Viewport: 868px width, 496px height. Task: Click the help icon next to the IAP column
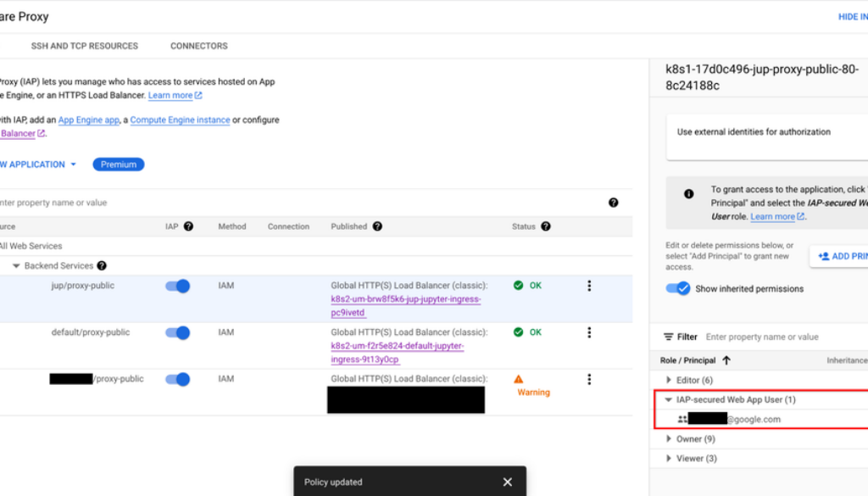pos(188,226)
